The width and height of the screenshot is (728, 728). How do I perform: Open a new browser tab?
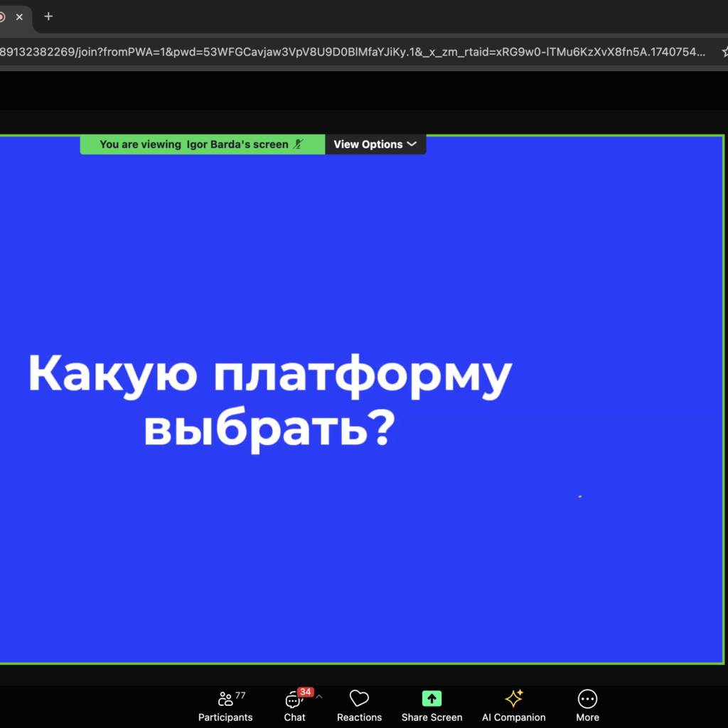point(48,17)
